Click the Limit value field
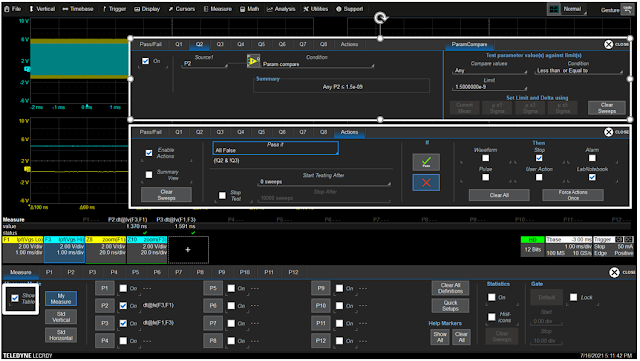Screen dimensions: 640x361 point(490,87)
